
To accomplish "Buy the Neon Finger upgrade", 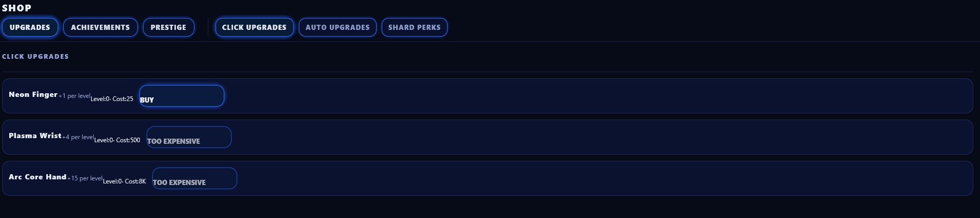I will pos(182,96).
